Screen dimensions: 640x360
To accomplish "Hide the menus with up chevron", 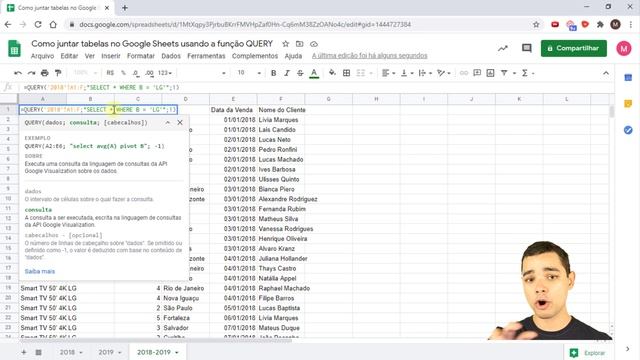I will pyautogui.click(x=606, y=73).
